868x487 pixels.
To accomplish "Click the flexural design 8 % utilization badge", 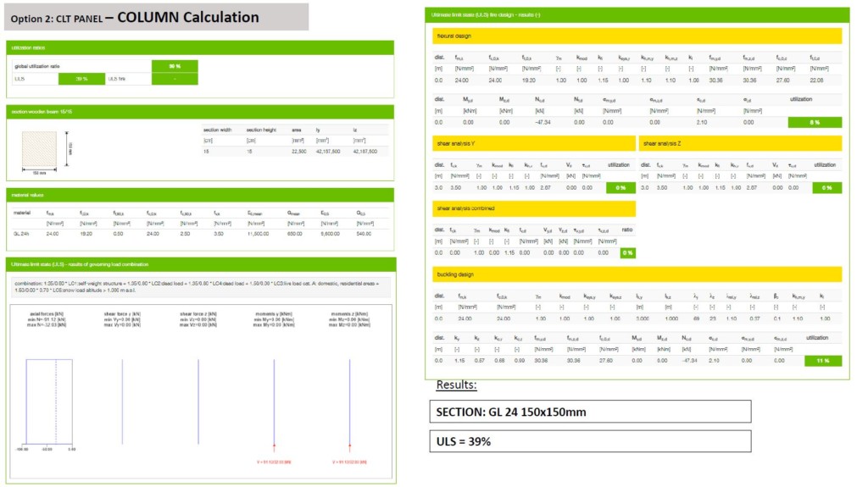I will pos(814,122).
